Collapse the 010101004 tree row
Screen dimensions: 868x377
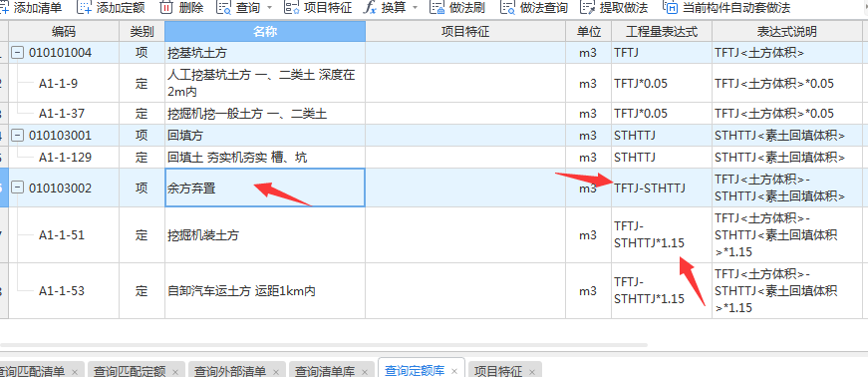[18, 53]
